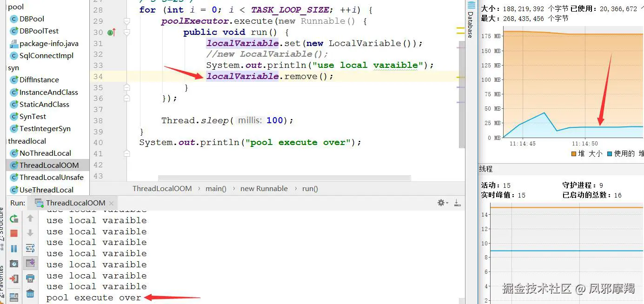Click fold end marker at line 36

pos(127,99)
